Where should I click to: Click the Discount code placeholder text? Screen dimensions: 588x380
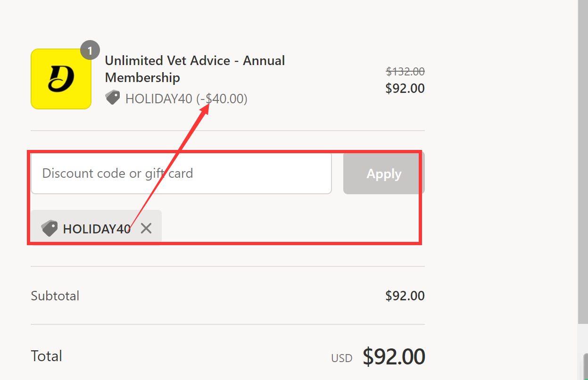click(x=117, y=173)
